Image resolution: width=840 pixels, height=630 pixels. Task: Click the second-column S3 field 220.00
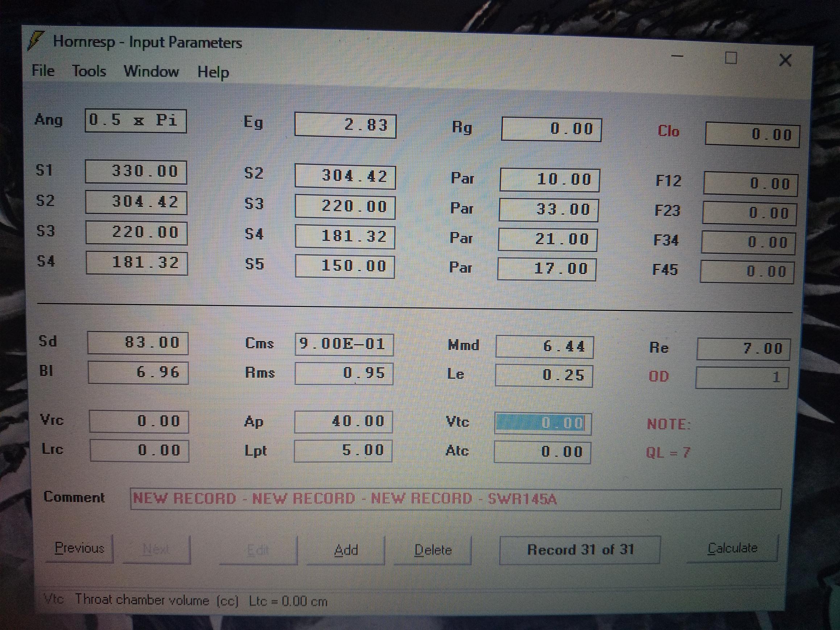[345, 206]
